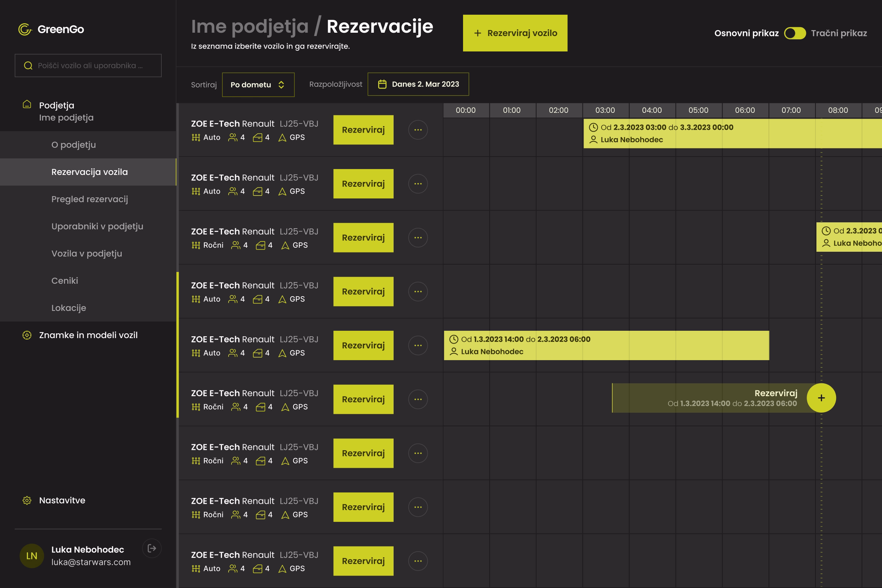Open more options for the second vehicle row

point(418,184)
